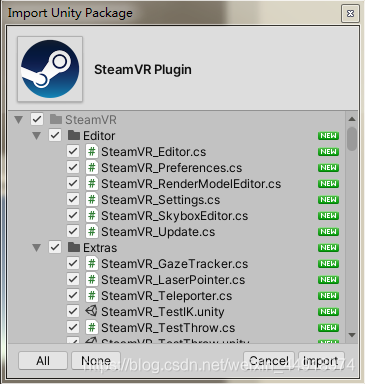Select the SteamVR_Preferences.cs file name
This screenshot has width=365, height=384.
click(x=172, y=168)
